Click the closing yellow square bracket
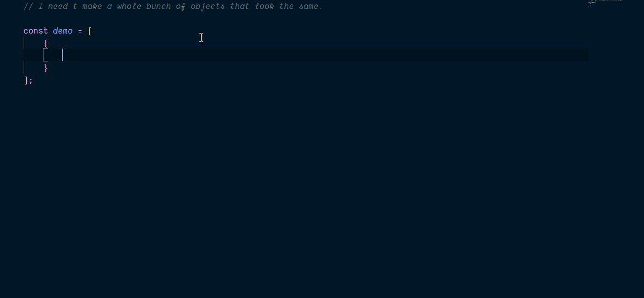This screenshot has height=298, width=644. coord(26,80)
